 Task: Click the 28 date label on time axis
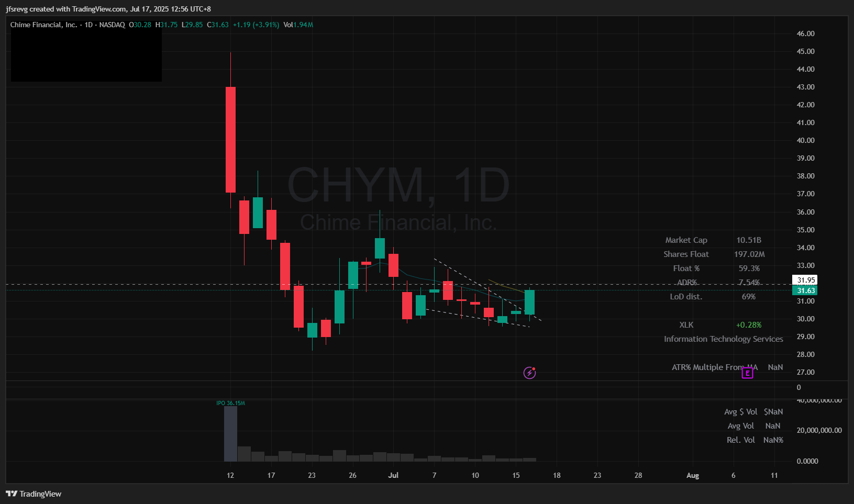(x=638, y=475)
